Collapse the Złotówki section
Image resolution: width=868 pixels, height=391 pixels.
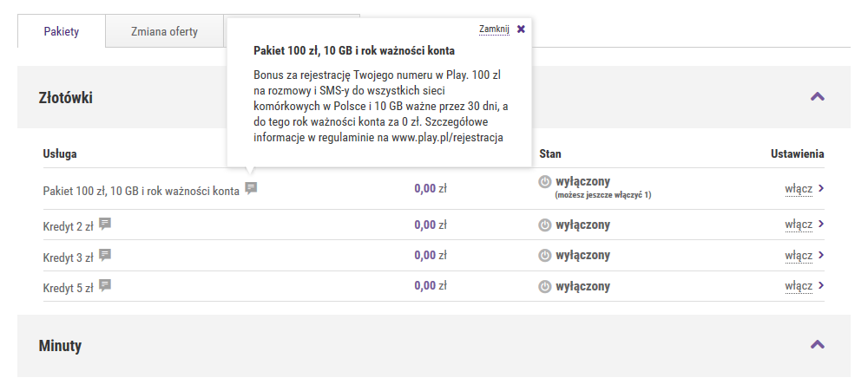point(817,96)
